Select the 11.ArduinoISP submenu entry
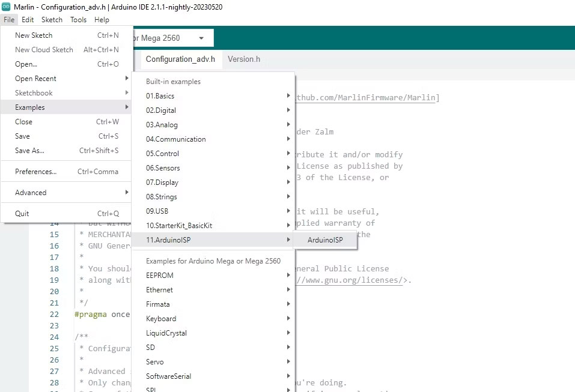 (x=213, y=240)
